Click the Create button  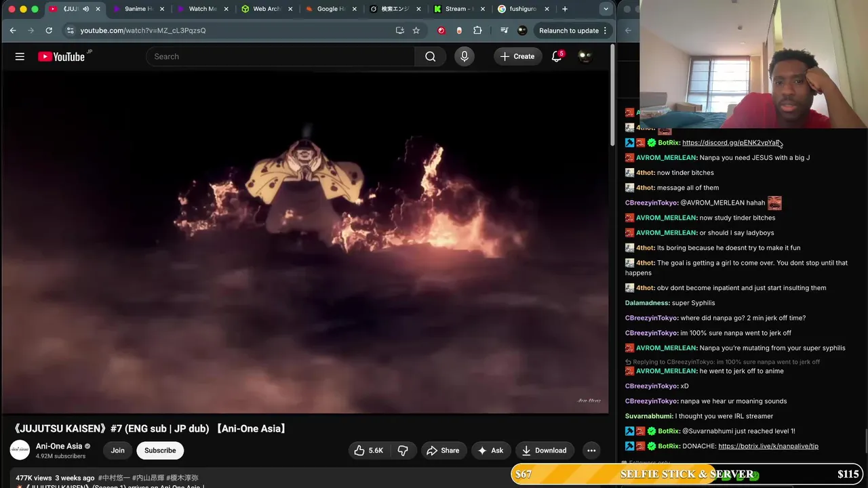point(517,56)
